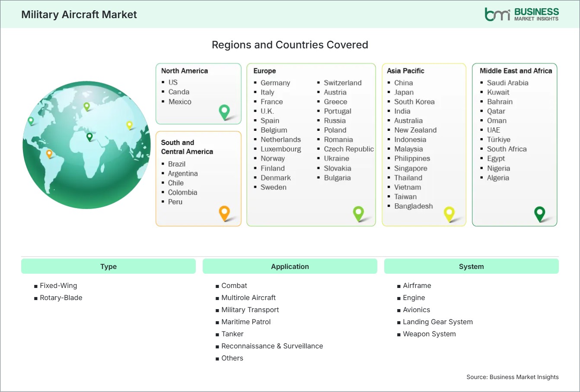Image resolution: width=580 pixels, height=392 pixels.
Task: Click Luxembourg in the Europe list
Action: (281, 149)
